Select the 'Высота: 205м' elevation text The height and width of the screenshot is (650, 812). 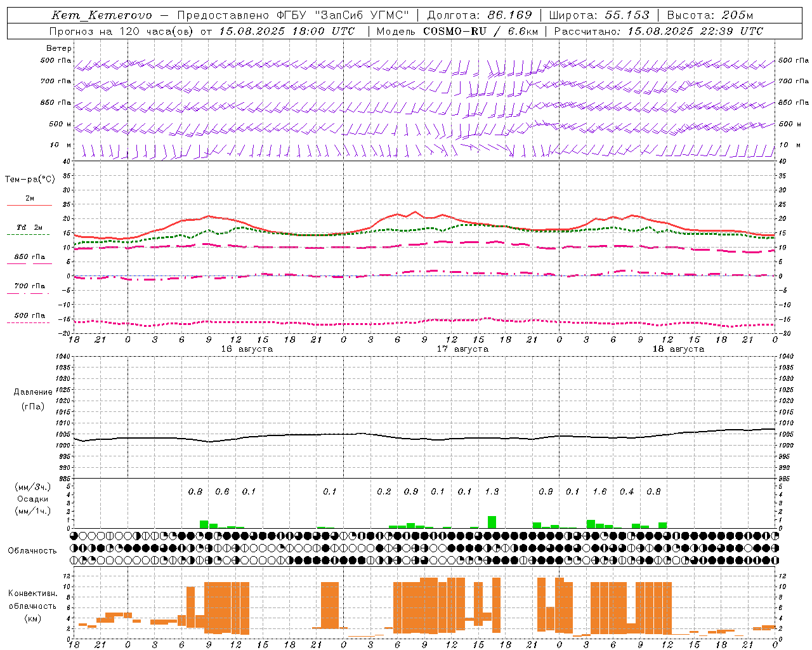coord(710,15)
